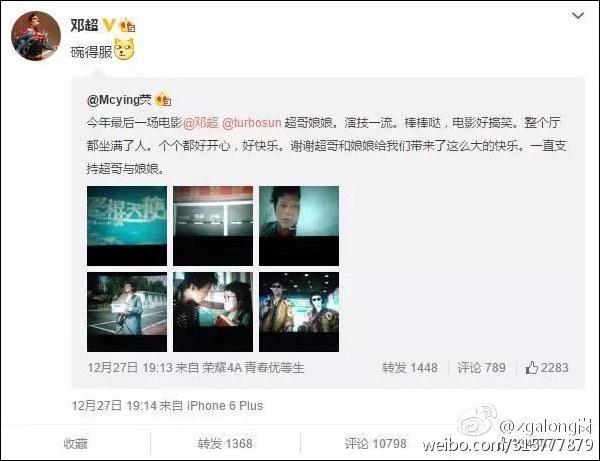Click the member badge next to @Mcying焚
The width and height of the screenshot is (600, 461).
(163, 100)
